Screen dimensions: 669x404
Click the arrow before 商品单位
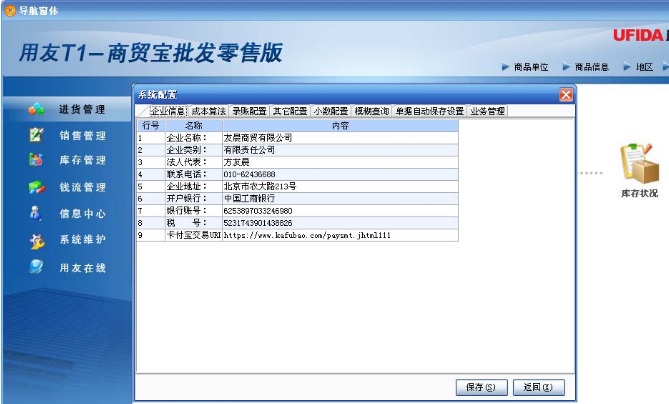(x=505, y=67)
